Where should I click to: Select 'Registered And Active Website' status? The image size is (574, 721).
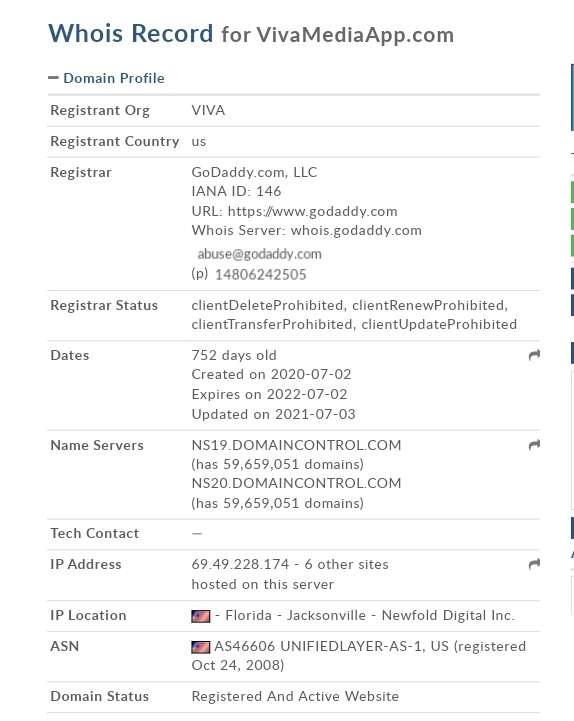(x=295, y=696)
